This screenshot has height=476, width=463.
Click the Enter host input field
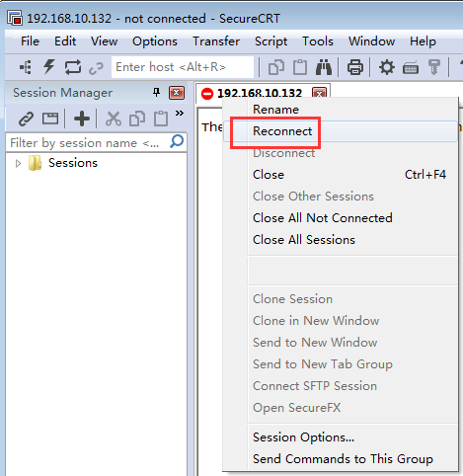[183, 67]
